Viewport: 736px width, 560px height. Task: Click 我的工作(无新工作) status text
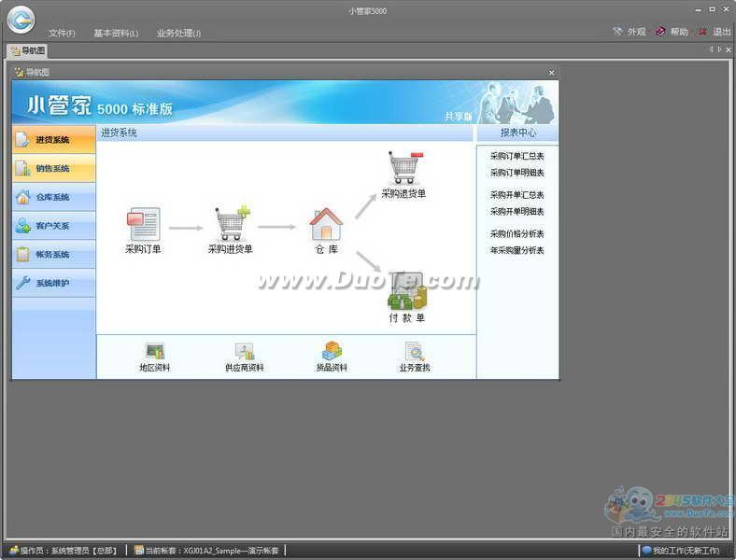[686, 550]
